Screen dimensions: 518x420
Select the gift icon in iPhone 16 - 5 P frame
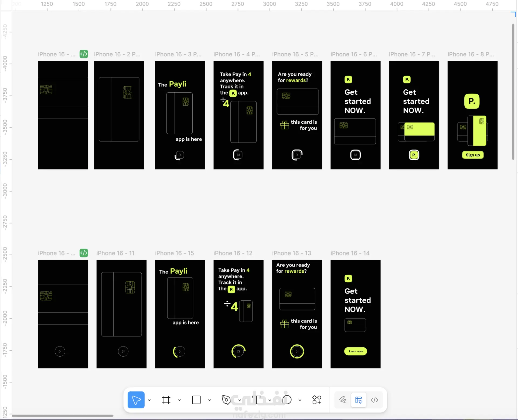click(284, 125)
